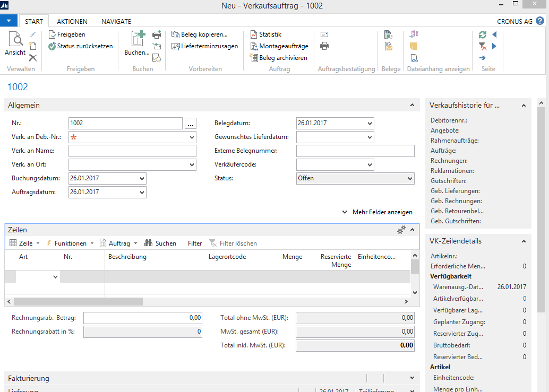The width and height of the screenshot is (549, 392).
Task: Click the delete X icon in Verwalten
Action: coord(32,58)
